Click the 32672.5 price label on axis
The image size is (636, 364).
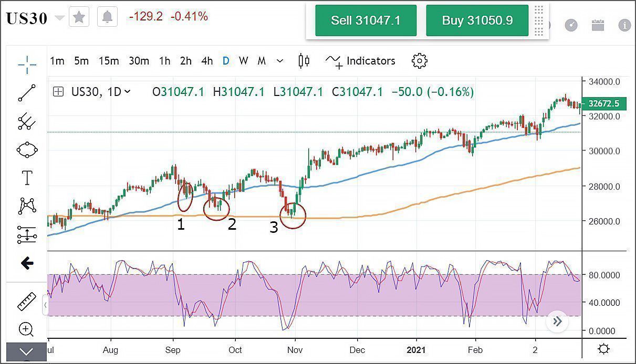603,104
